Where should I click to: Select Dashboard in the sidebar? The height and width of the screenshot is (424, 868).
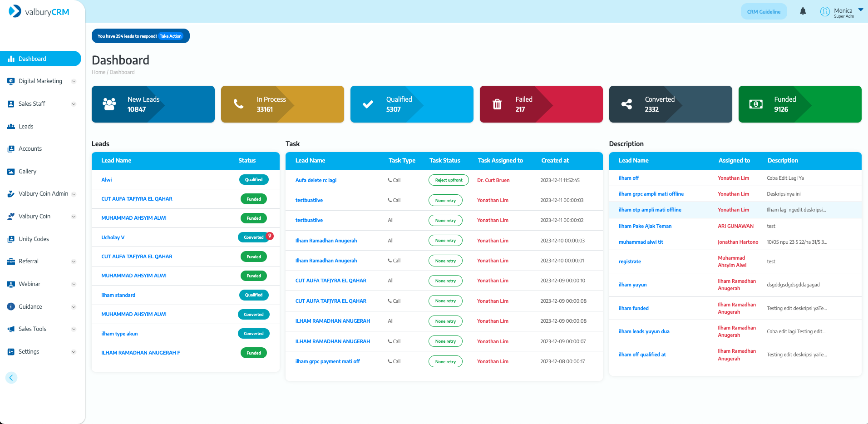coord(32,59)
